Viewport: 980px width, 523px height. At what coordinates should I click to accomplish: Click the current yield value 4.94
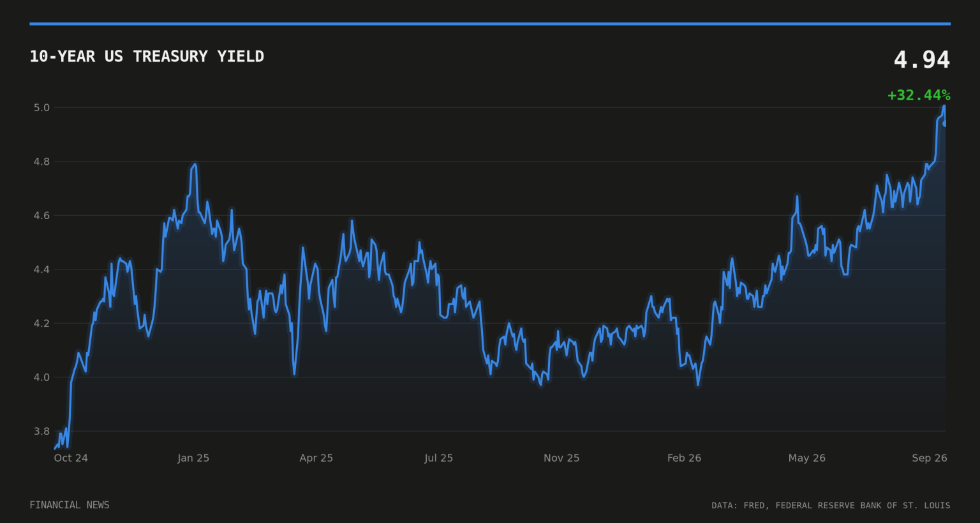click(922, 59)
